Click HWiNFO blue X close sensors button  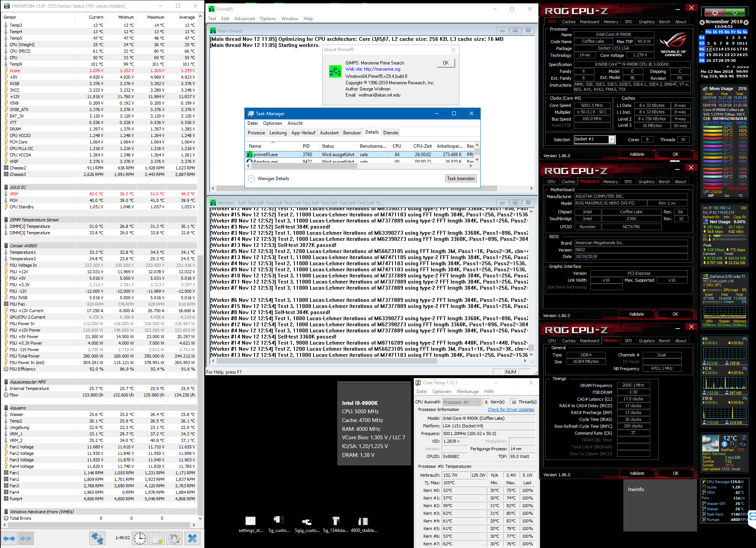pyautogui.click(x=192, y=538)
